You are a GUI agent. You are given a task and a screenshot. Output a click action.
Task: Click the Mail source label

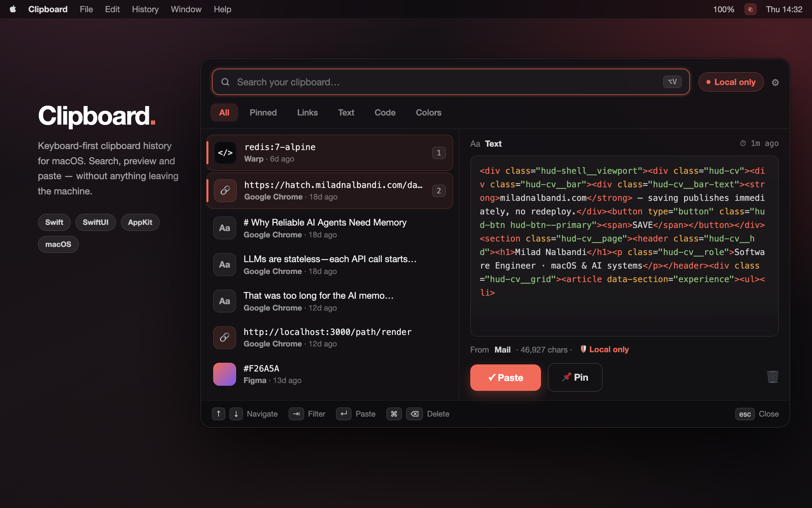[502, 350]
